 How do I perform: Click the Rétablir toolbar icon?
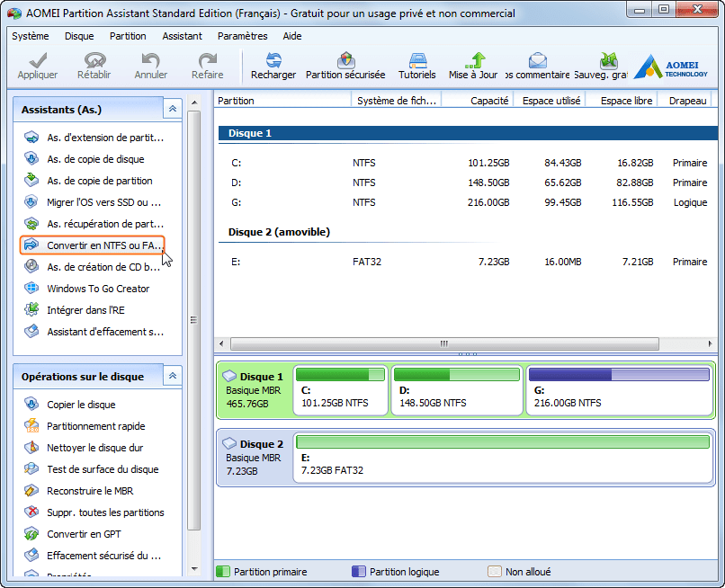pos(94,60)
